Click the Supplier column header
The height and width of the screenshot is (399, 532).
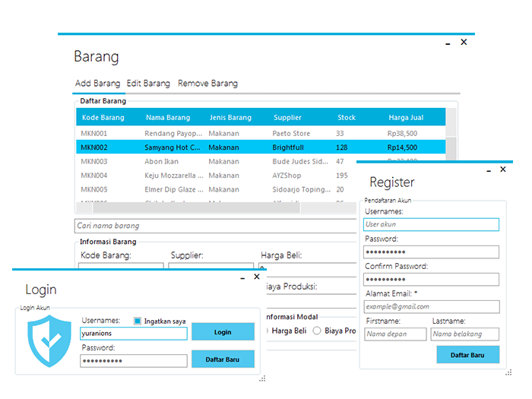pyautogui.click(x=287, y=117)
